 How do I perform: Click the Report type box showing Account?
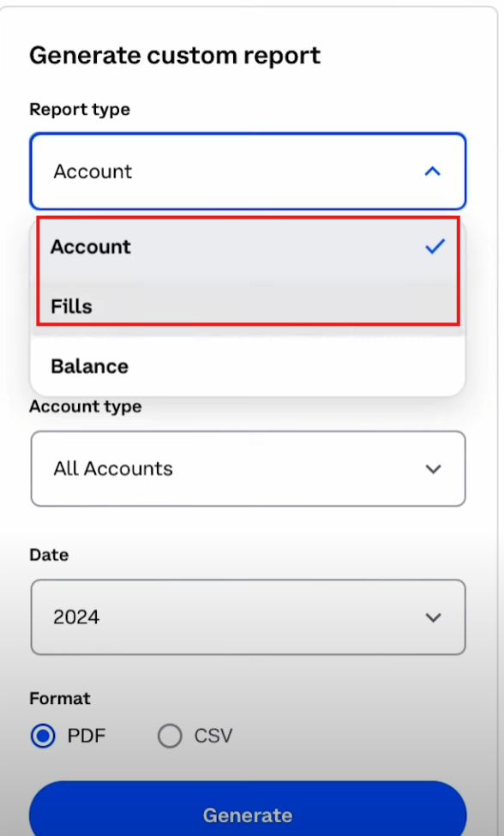[x=249, y=171]
